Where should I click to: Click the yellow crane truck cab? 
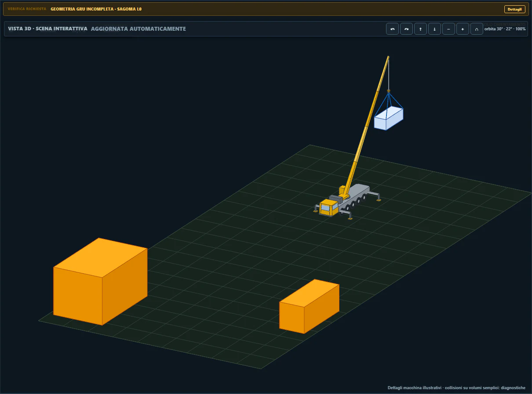coord(329,207)
